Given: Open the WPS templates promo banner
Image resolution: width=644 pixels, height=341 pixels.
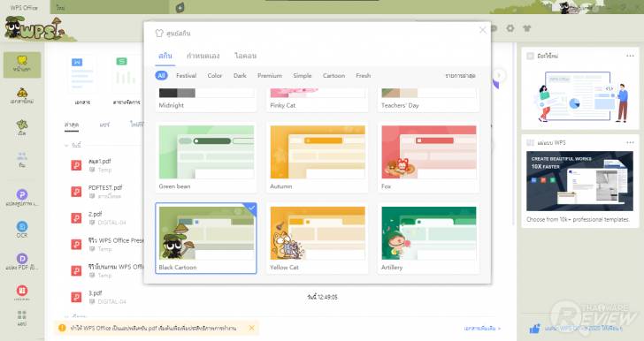Looking at the screenshot, I should point(579,181).
